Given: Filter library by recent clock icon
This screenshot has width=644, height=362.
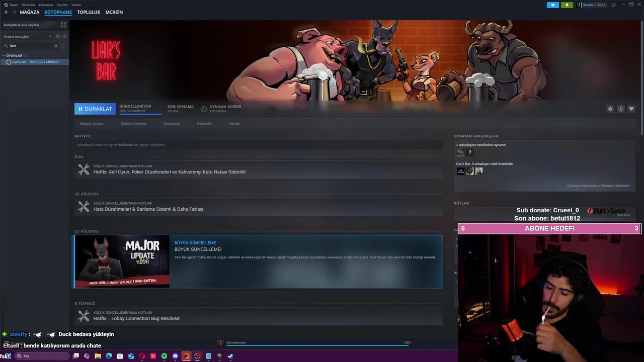Looking at the screenshot, I should pos(58,36).
